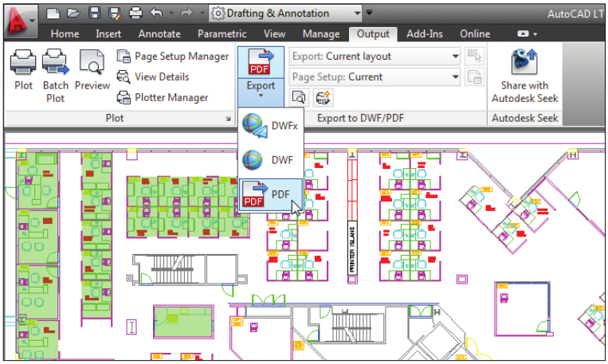Image resolution: width=608 pixels, height=364 pixels.
Task: Open the Undo history dropdown arrow
Action: pyautogui.click(x=172, y=14)
